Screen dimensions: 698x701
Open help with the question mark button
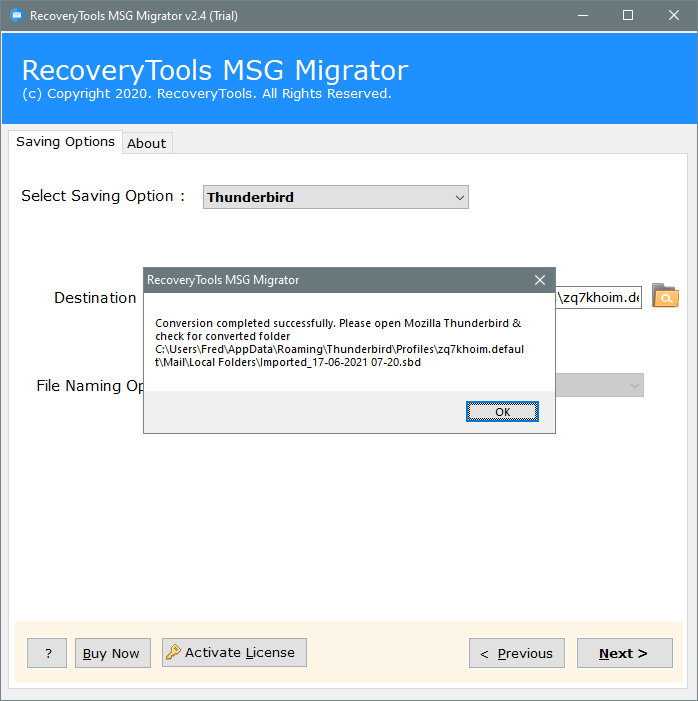coord(47,653)
